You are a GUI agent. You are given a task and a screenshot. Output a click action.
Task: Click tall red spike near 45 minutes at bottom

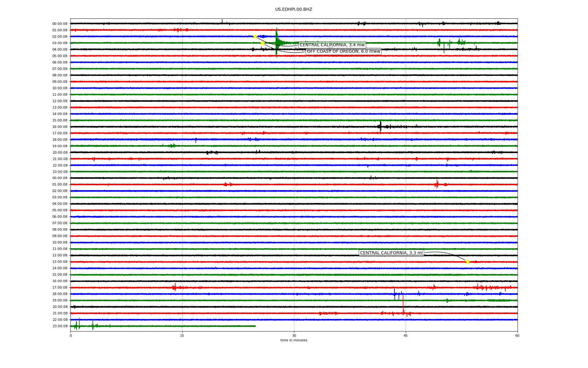tap(403, 304)
